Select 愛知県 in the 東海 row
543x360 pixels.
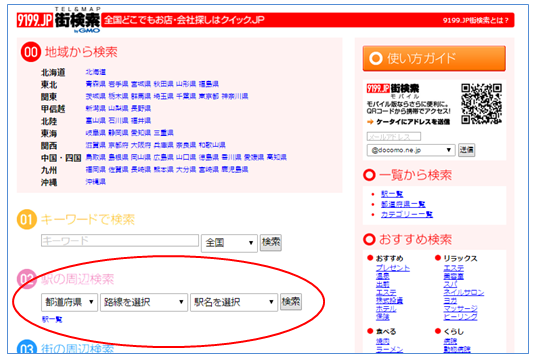pyautogui.click(x=141, y=133)
